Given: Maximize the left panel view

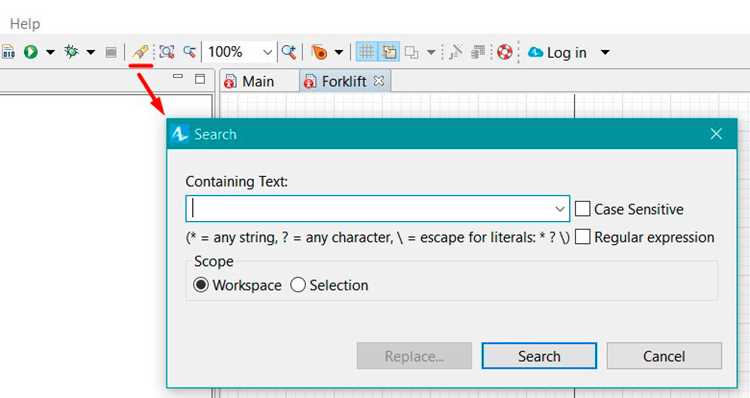Looking at the screenshot, I should pos(200,79).
